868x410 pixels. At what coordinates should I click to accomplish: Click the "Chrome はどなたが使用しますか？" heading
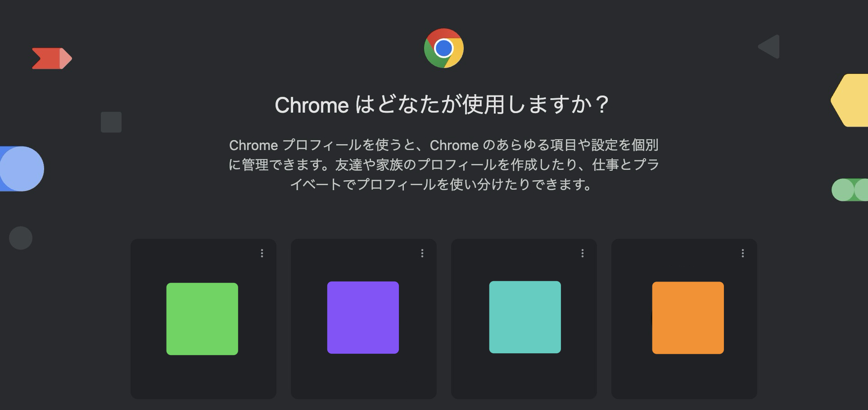[441, 105]
